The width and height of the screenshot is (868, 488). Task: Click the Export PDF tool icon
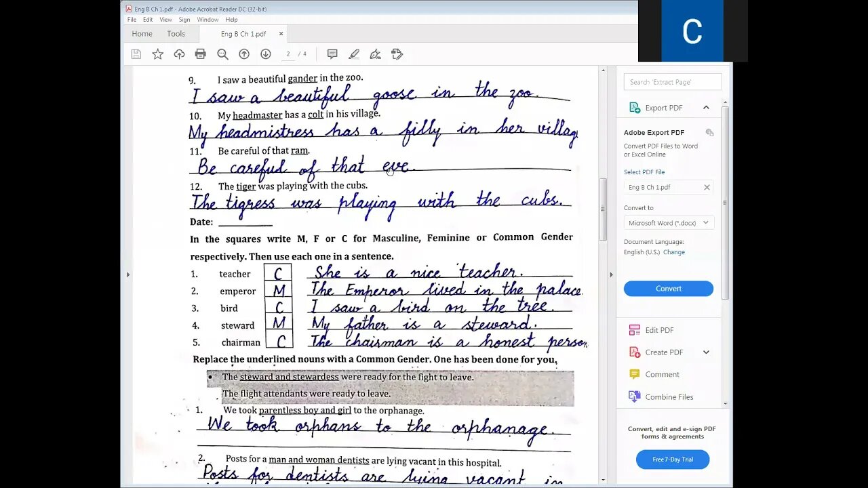pyautogui.click(x=635, y=108)
